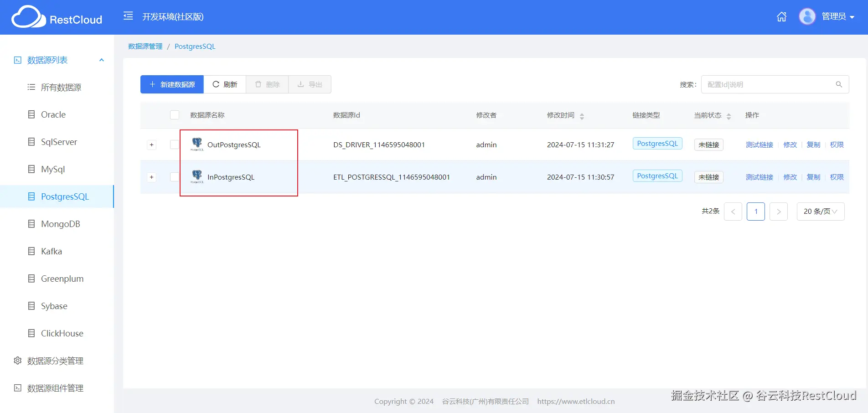Check the InPostgreSQL row checkbox

click(175, 177)
